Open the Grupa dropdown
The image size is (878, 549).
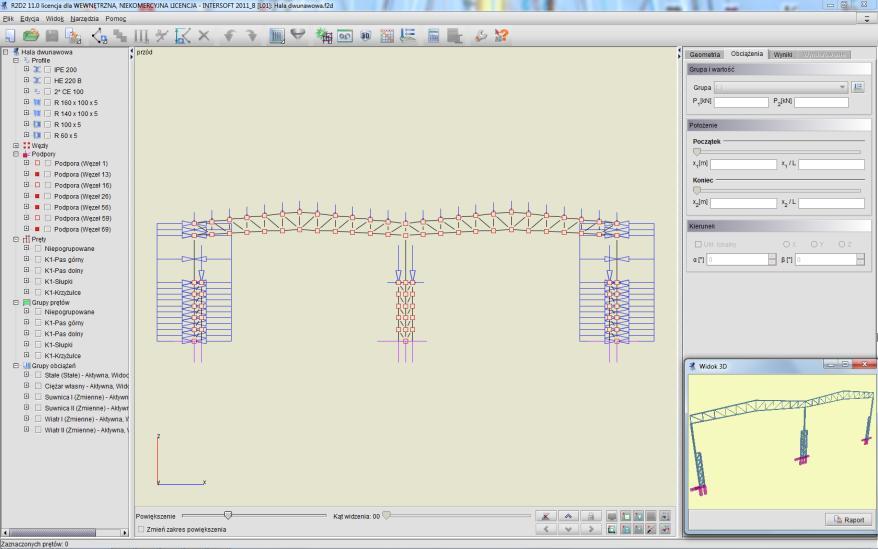pyautogui.click(x=781, y=87)
